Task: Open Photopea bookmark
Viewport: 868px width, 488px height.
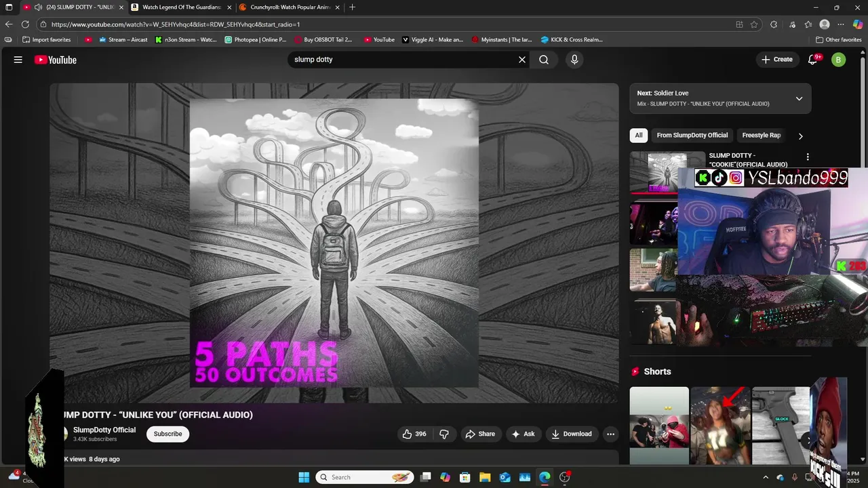Action: [256, 39]
